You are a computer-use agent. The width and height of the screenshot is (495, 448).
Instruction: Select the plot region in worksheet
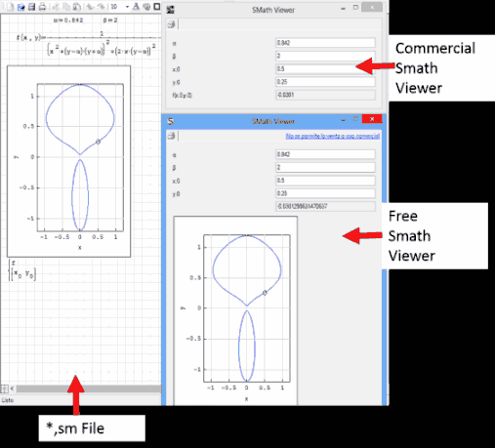tap(68, 161)
